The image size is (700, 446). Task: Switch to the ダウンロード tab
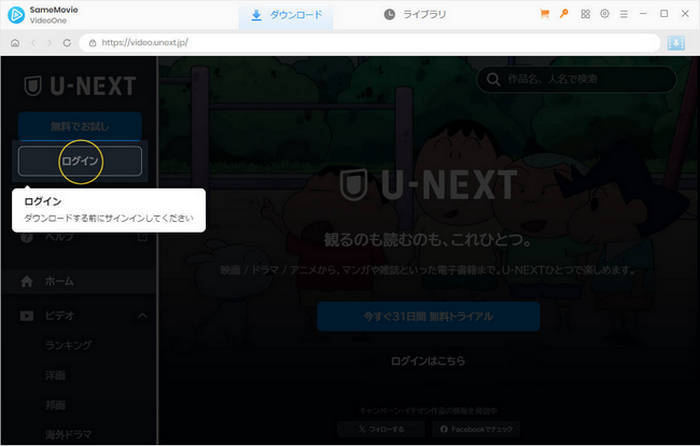tap(286, 15)
